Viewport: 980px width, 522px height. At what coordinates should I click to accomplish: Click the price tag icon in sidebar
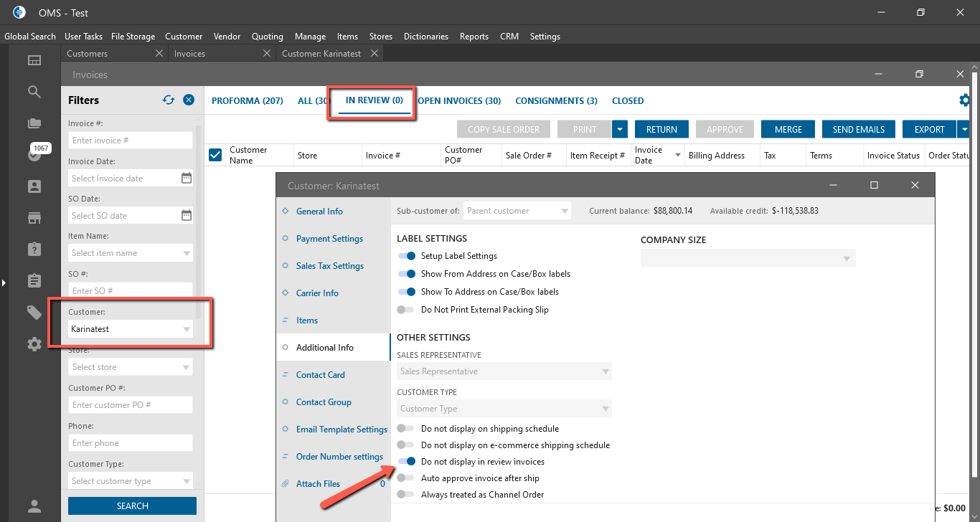(34, 312)
